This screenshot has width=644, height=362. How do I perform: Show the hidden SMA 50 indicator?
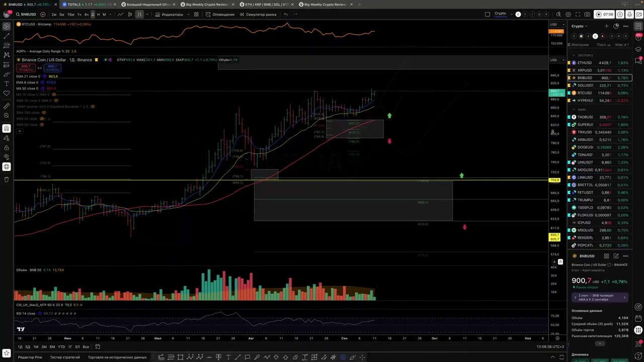pos(42,125)
